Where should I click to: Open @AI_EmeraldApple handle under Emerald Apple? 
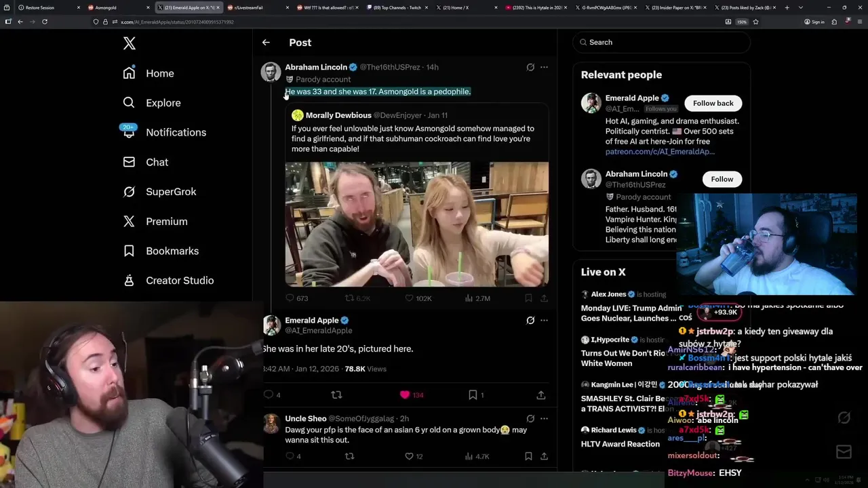click(x=318, y=331)
